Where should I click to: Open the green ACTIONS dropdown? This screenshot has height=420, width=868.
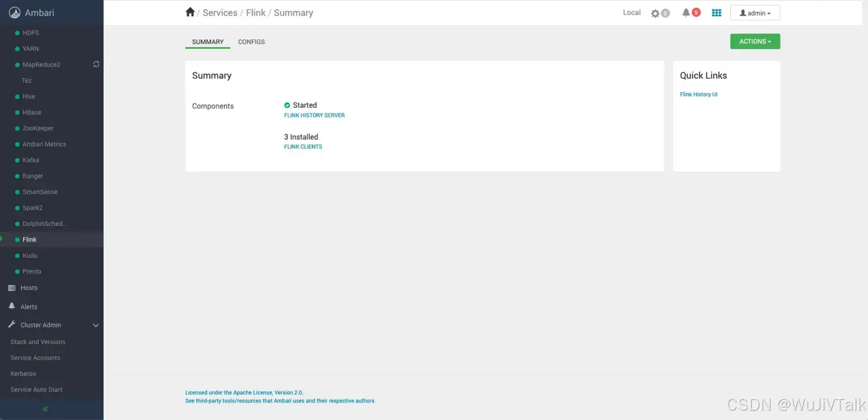[755, 41]
